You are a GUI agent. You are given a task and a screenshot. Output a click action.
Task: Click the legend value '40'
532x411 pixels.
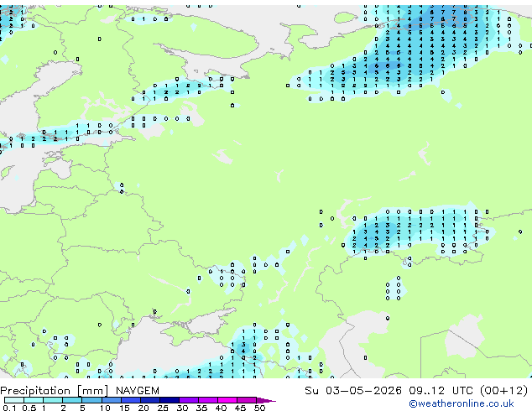pos(222,408)
